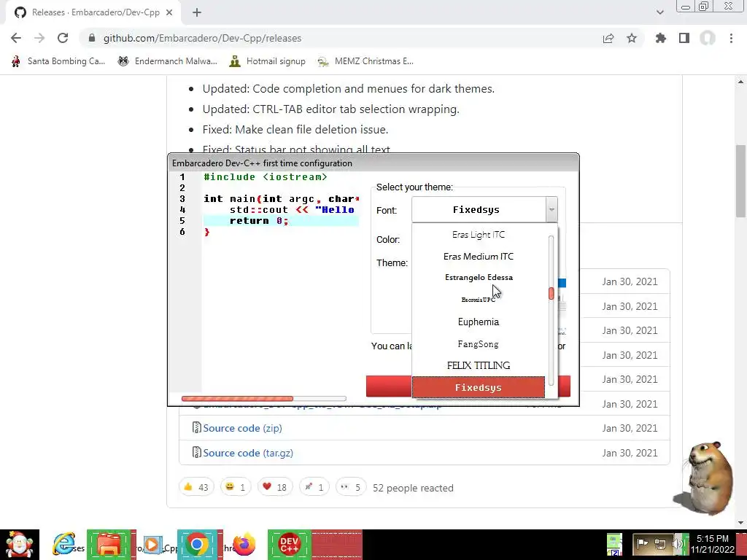Choose FELIX TITLING font

pyautogui.click(x=479, y=365)
